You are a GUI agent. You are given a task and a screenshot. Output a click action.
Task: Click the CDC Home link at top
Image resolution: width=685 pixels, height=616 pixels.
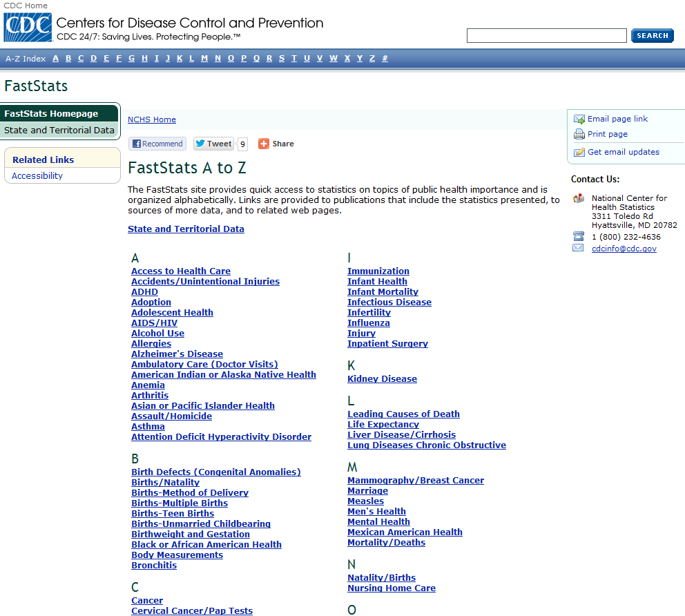pyautogui.click(x=26, y=6)
